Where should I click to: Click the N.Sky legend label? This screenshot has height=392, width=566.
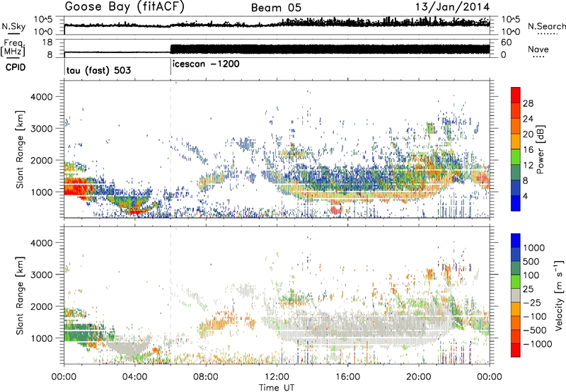point(13,26)
